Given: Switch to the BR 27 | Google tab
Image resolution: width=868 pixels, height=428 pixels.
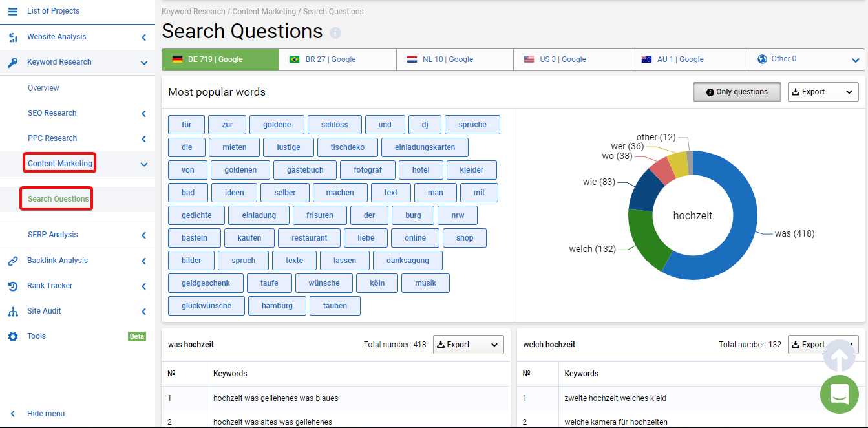Looking at the screenshot, I should click(338, 59).
